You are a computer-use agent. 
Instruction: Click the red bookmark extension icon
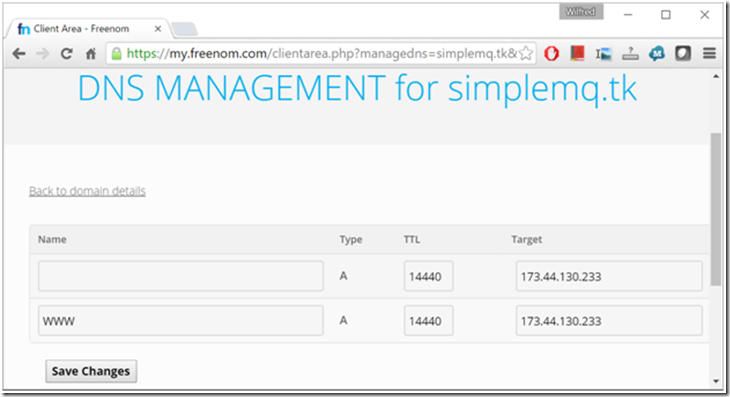[577, 53]
